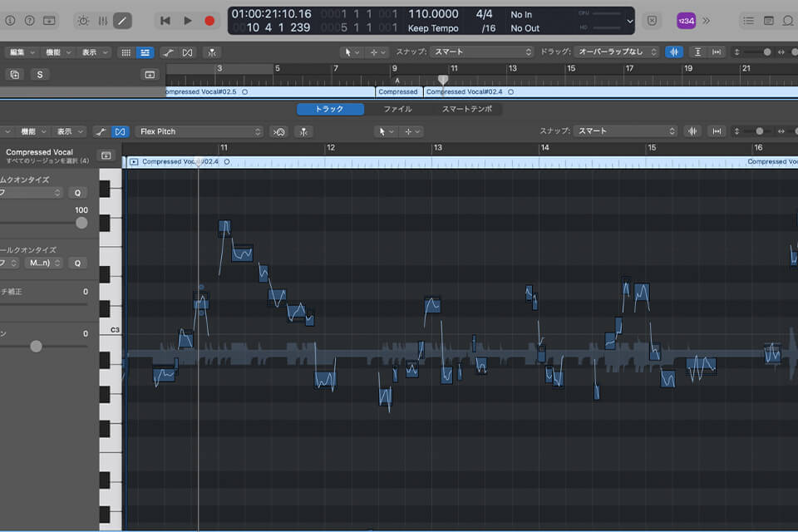
Task: Open the editor スナップ dropdown set to スマート
Action: pos(627,131)
